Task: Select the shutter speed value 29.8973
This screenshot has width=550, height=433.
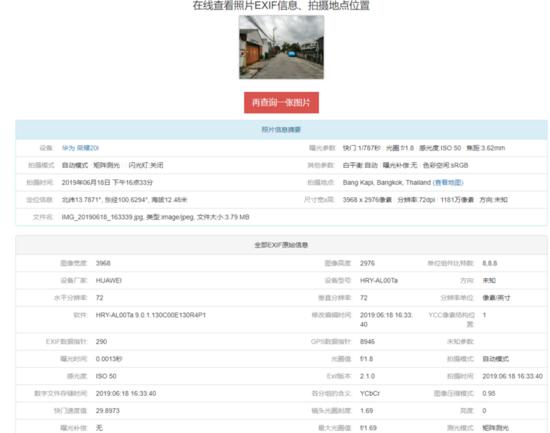Action: 108,411
